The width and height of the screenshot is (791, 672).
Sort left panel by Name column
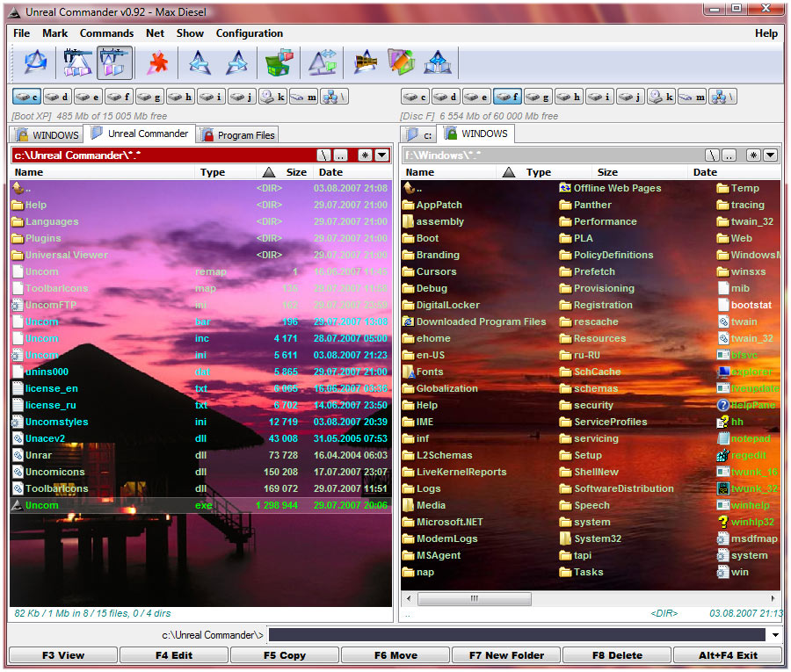(x=102, y=172)
